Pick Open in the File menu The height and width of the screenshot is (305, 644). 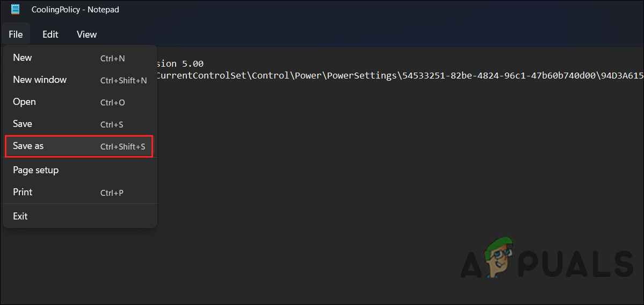(24, 102)
